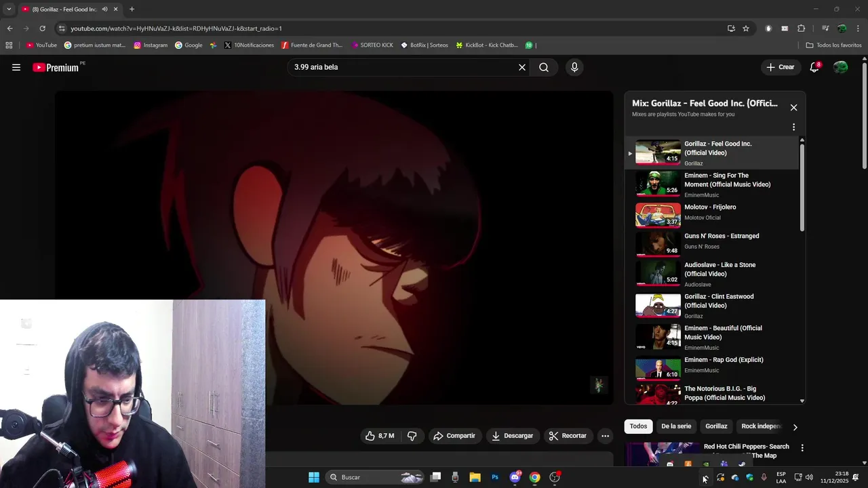Screen dimensions: 868x488
Task: Click the Crear button
Action: [x=781, y=67]
